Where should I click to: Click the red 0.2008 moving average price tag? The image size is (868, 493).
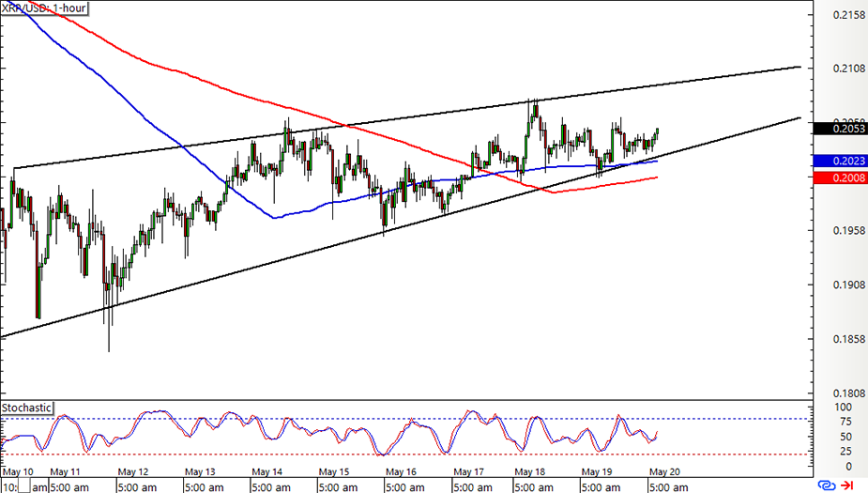[841, 177]
